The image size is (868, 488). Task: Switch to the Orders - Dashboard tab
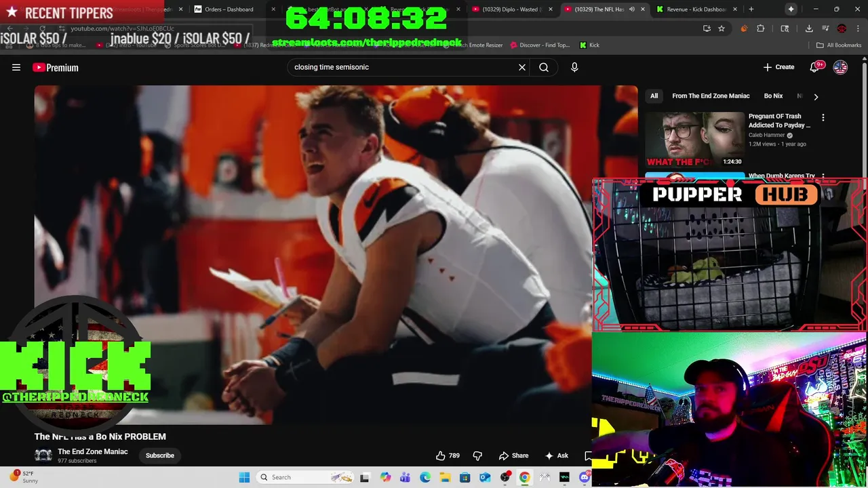[x=229, y=9]
